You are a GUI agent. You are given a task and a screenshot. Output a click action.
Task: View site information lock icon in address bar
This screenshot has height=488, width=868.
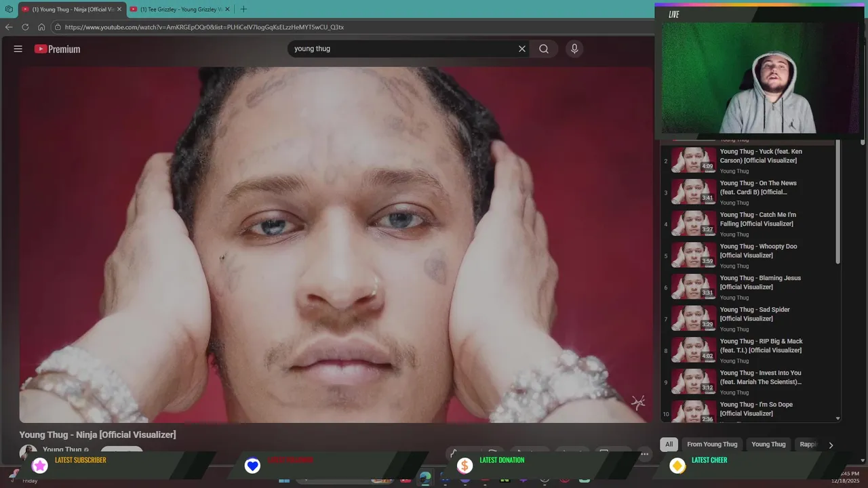(x=58, y=27)
